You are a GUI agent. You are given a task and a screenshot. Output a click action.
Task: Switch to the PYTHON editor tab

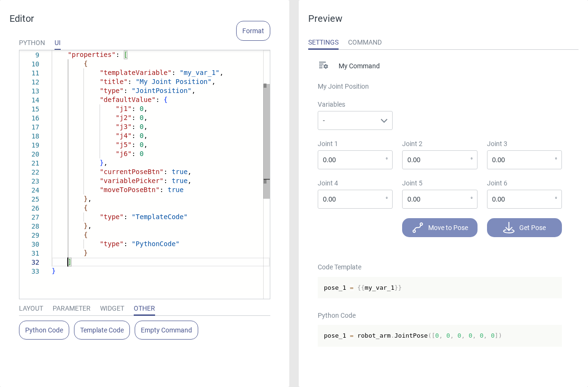pyautogui.click(x=32, y=43)
